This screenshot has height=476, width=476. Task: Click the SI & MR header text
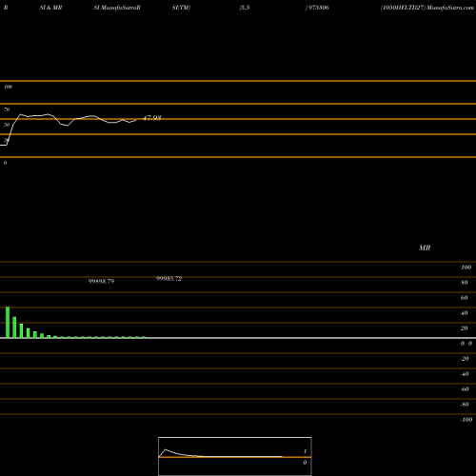[x=50, y=8]
